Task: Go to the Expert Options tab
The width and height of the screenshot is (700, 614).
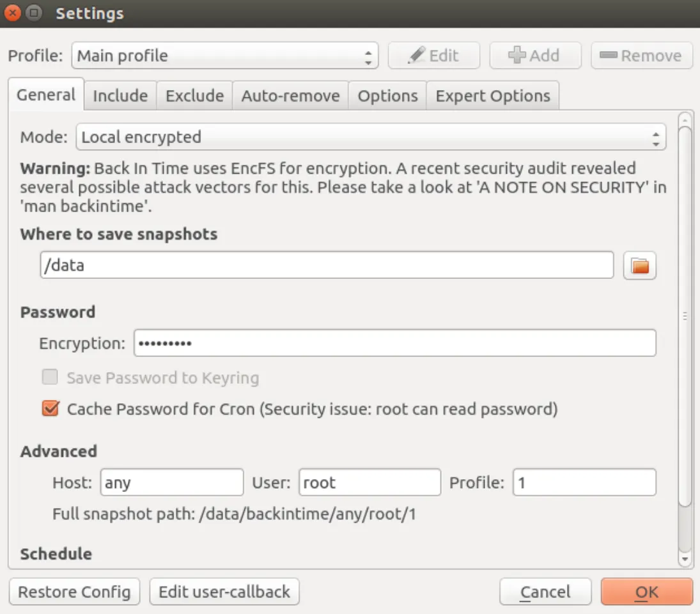Action: [x=492, y=96]
